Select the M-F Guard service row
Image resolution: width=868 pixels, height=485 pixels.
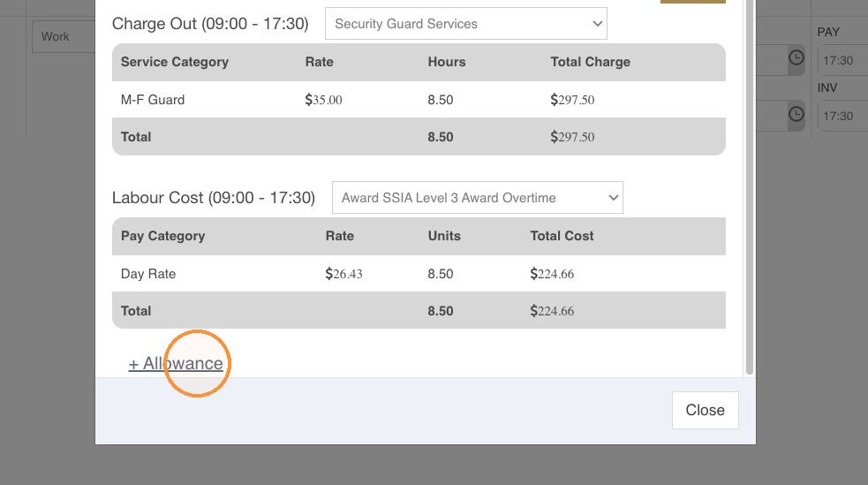[419, 100]
